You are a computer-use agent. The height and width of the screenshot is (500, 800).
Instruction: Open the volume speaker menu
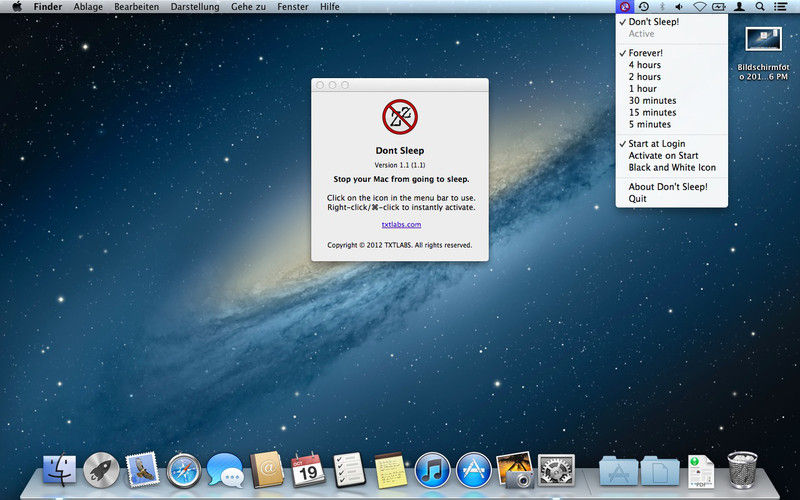coord(679,7)
